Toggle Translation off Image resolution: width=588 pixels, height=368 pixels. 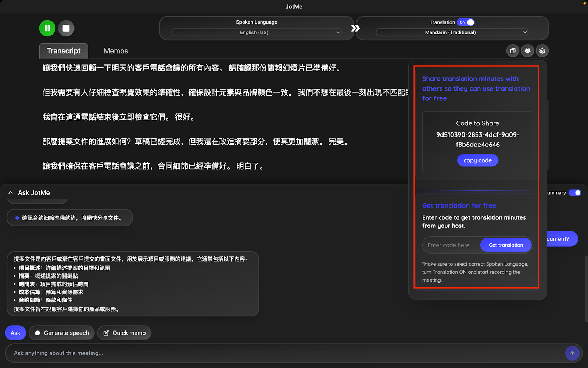[x=466, y=22]
